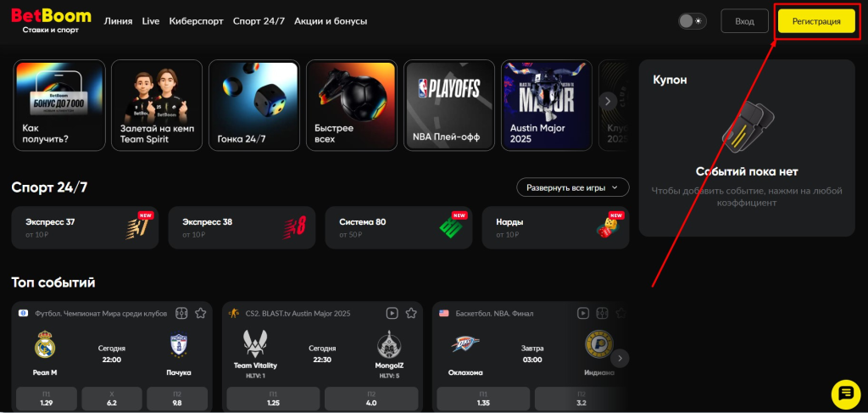The width and height of the screenshot is (868, 413).
Task: Click the CS2 game icon in the match header
Action: coord(234,313)
